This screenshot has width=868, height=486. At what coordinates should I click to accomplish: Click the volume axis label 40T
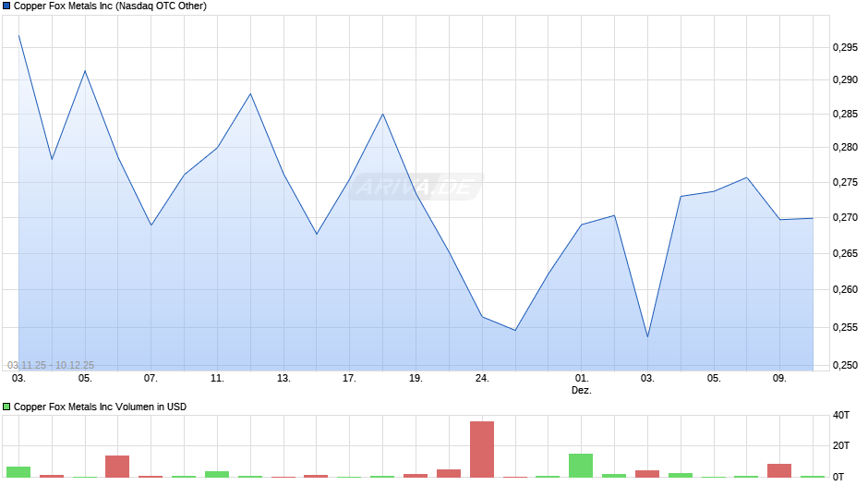click(841, 415)
